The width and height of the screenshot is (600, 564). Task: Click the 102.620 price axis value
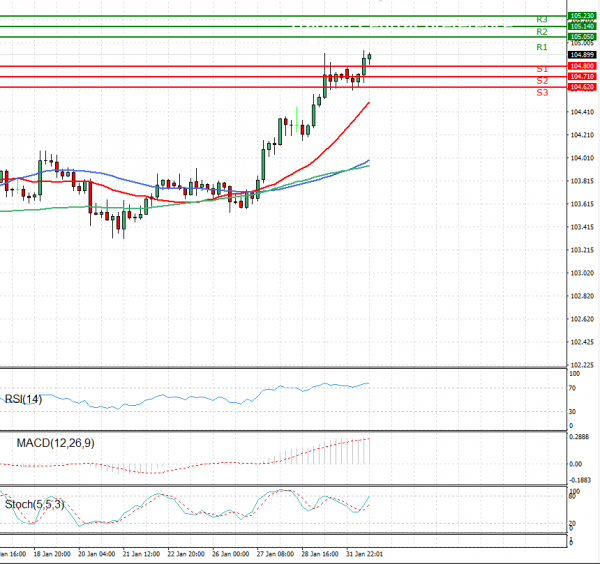tap(582, 319)
